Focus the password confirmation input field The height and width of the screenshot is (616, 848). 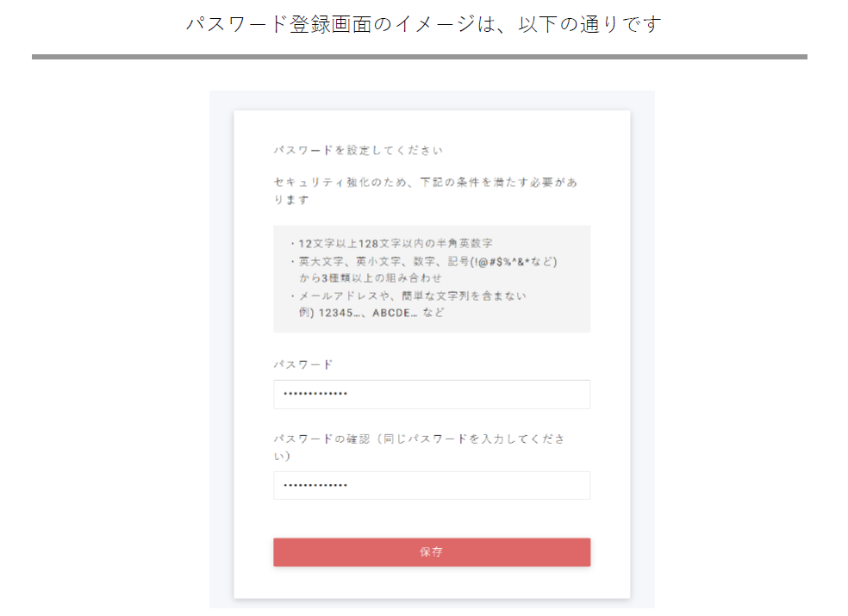tap(431, 486)
